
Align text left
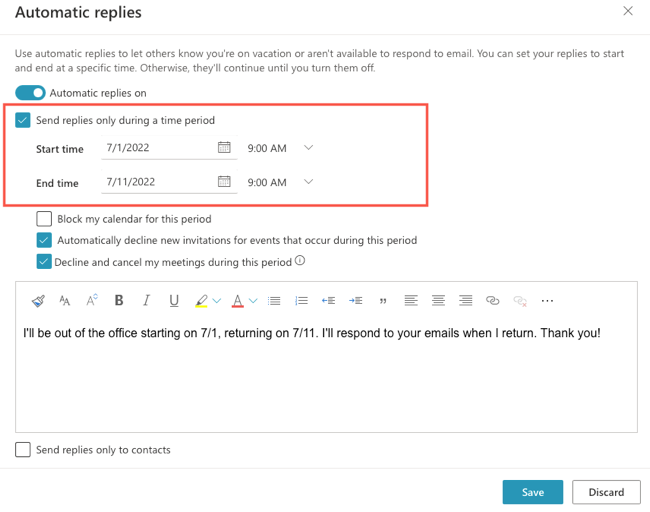(411, 301)
